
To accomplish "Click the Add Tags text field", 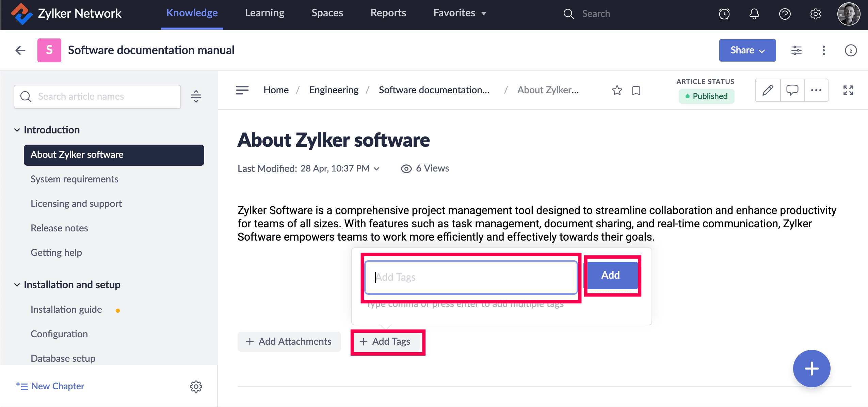I will click(470, 277).
